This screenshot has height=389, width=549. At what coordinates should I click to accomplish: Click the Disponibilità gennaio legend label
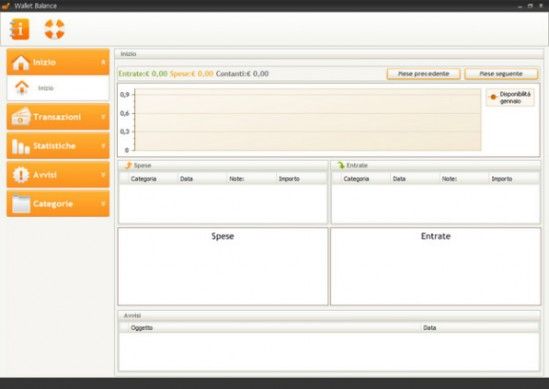pos(515,97)
